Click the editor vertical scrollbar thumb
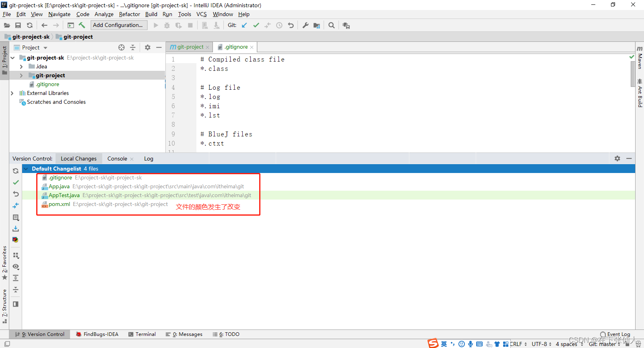Viewport: 644px width, 348px height. pos(633,74)
